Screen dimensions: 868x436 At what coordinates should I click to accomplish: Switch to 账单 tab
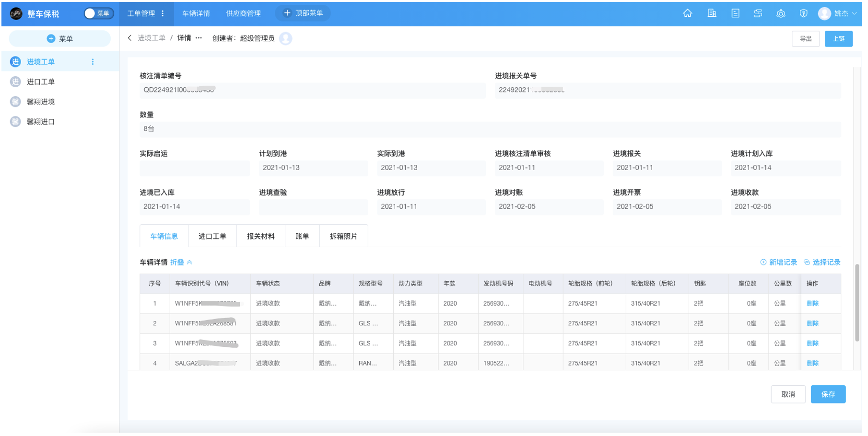302,236
